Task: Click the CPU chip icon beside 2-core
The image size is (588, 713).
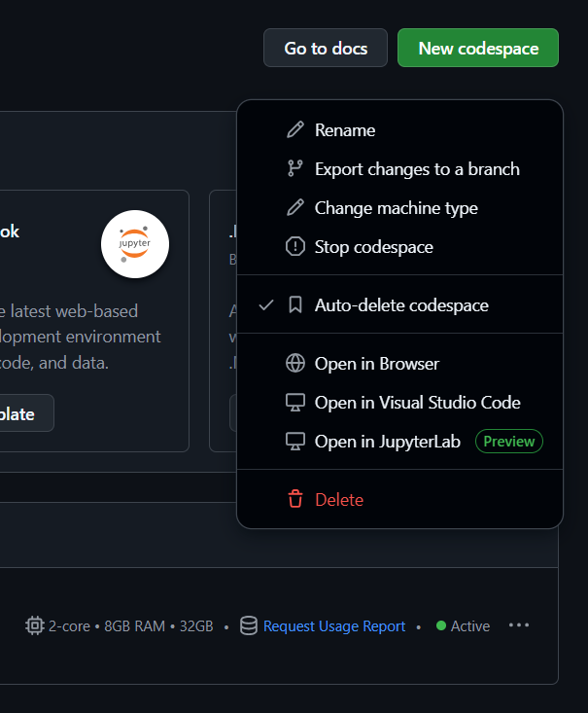Action: (x=35, y=625)
